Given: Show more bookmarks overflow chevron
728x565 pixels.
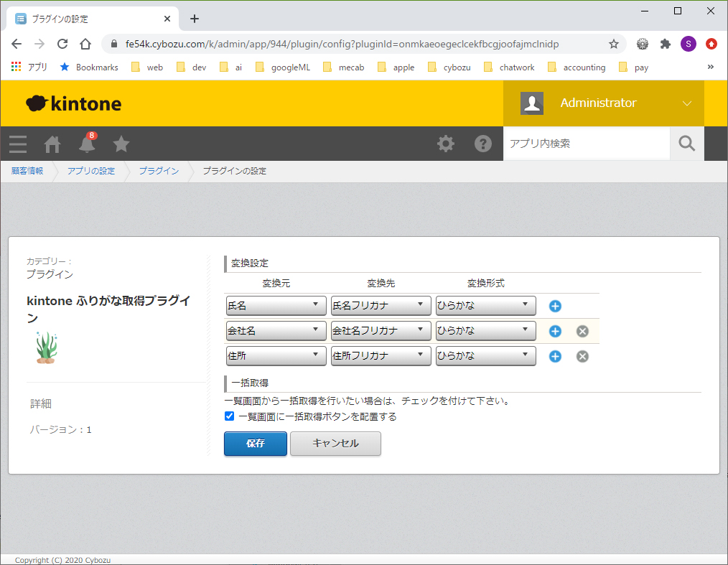Looking at the screenshot, I should pos(710,67).
